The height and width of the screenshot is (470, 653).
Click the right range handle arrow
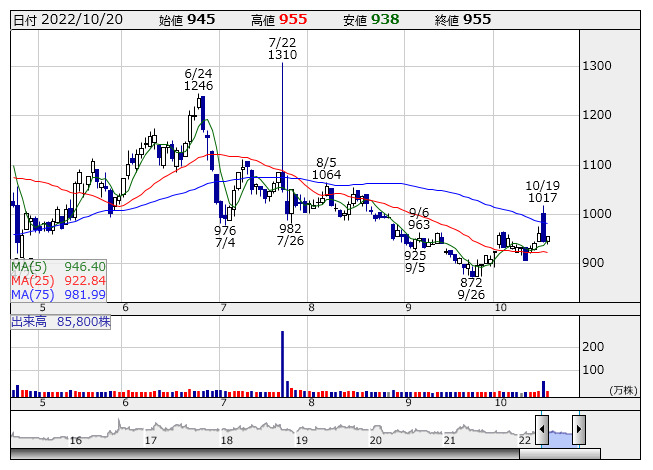579,430
